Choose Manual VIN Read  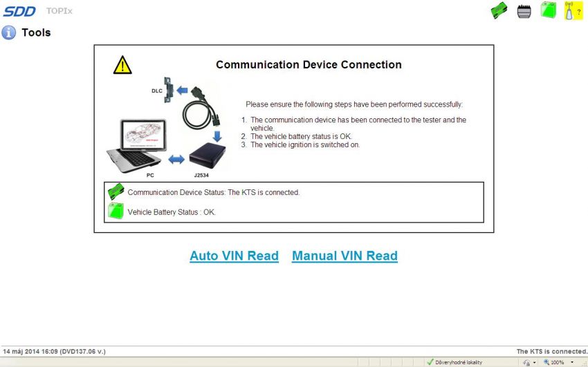[x=344, y=256]
